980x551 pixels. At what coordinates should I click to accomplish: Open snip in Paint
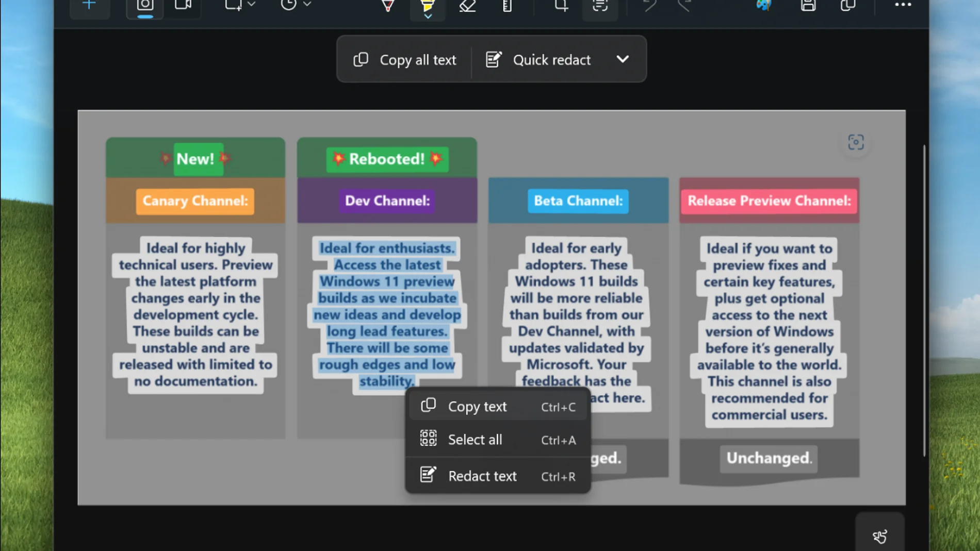click(763, 6)
